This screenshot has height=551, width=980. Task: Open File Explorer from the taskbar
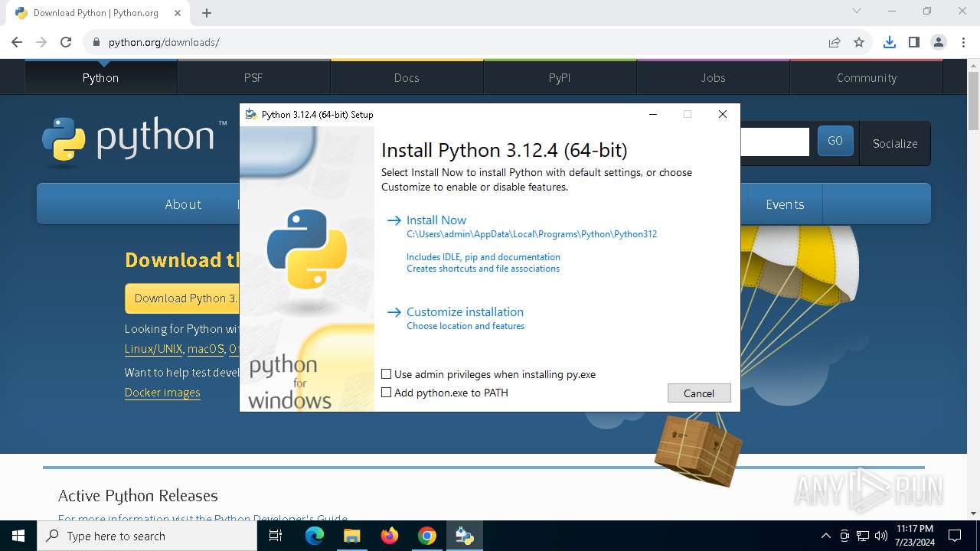(351, 536)
